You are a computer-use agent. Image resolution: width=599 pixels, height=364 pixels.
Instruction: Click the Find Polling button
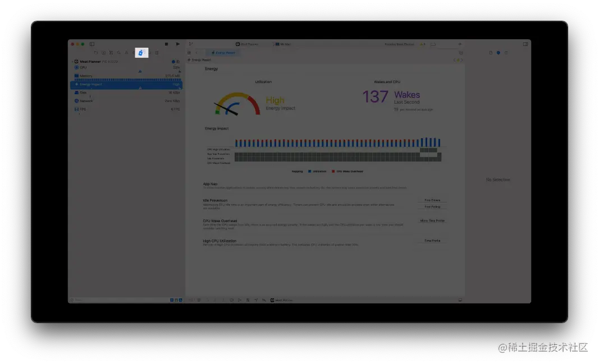point(432,207)
